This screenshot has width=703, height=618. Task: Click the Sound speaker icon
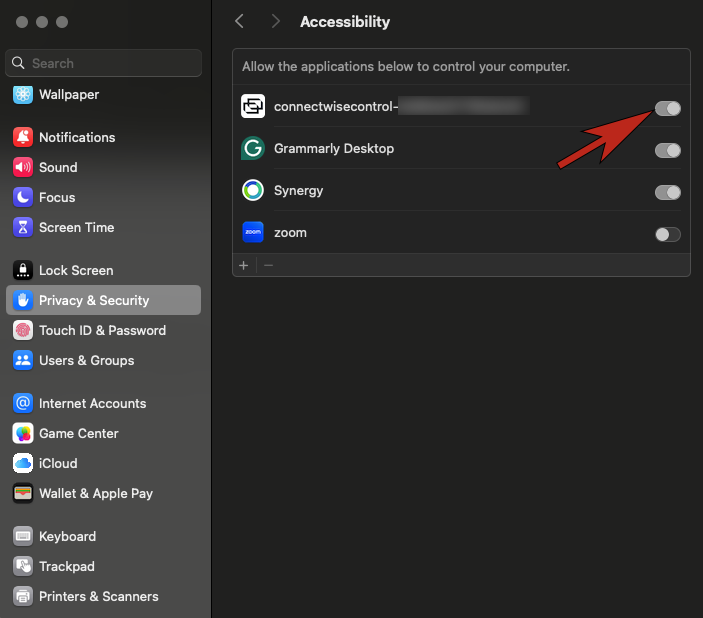pos(22,167)
